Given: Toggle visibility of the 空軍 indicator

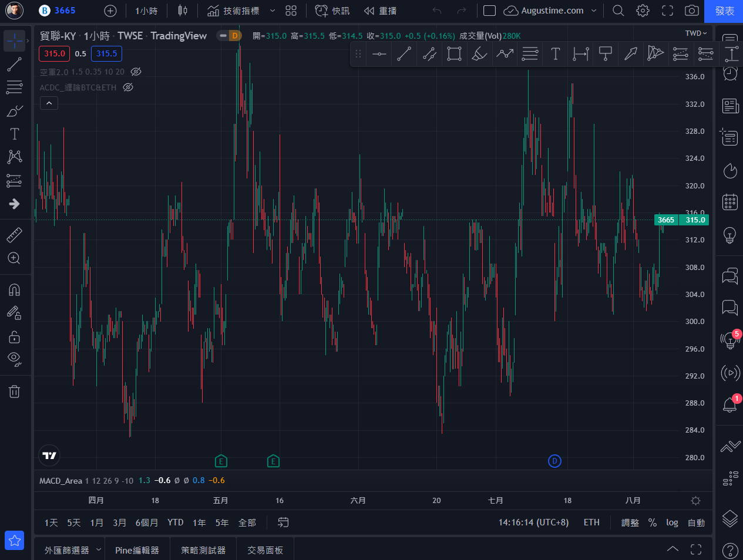Looking at the screenshot, I should [136, 72].
